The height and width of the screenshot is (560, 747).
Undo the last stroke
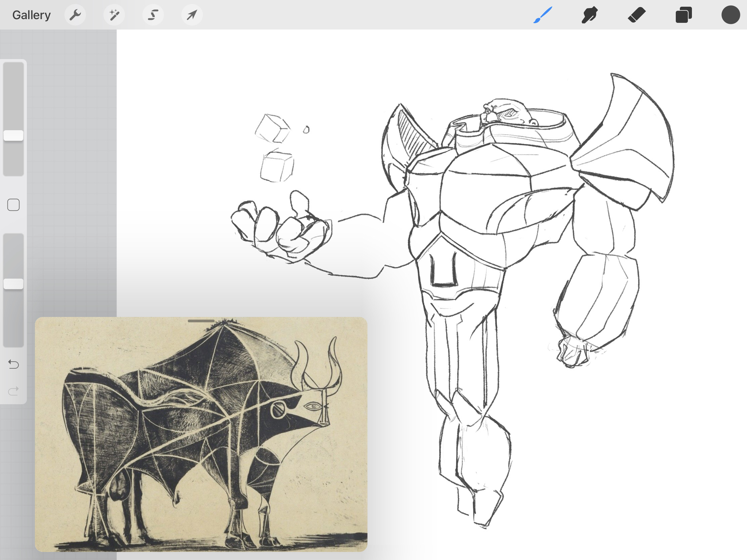pos(13,364)
